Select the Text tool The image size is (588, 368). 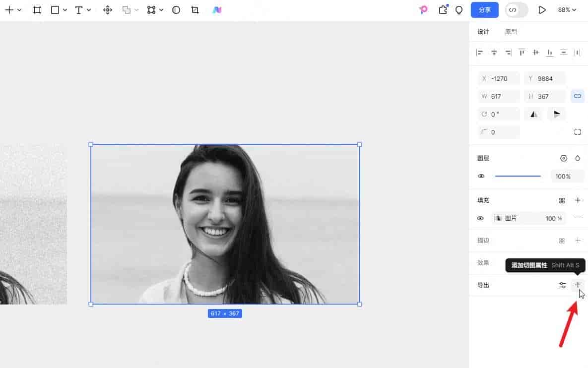[79, 10]
